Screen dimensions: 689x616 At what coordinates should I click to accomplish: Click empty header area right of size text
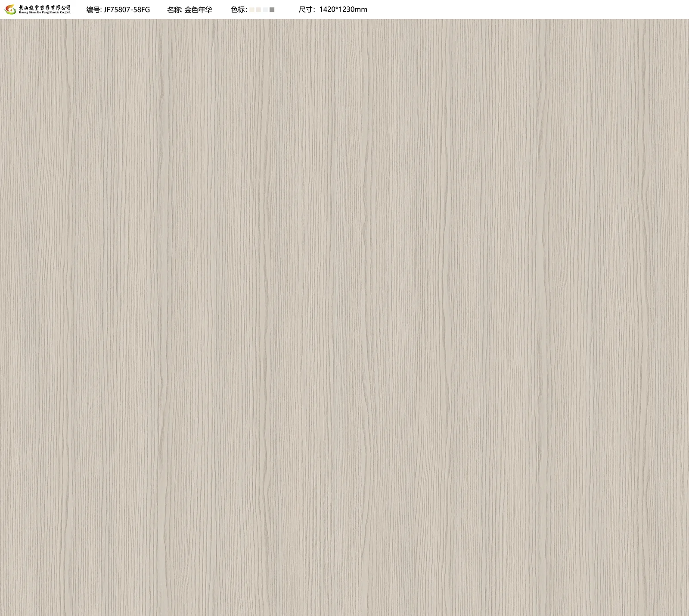click(x=517, y=9)
